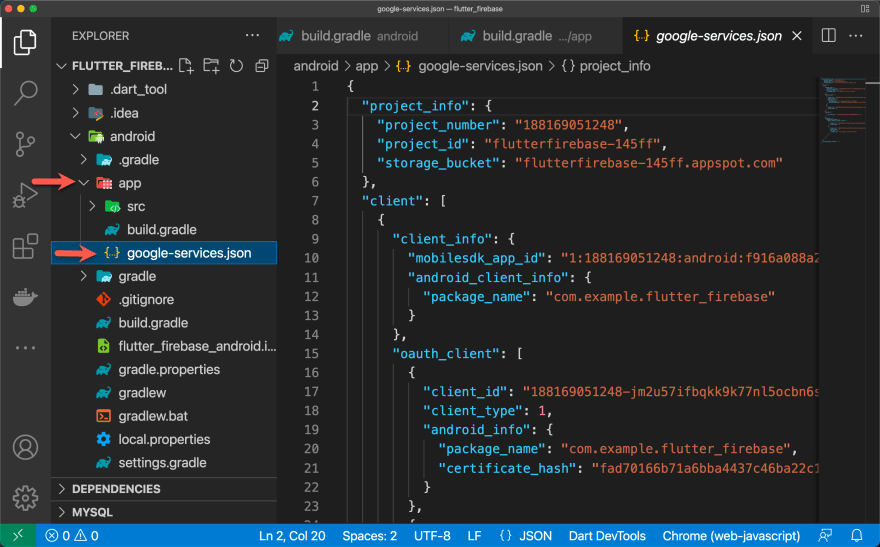Switch to build.gradle android tab
This screenshot has width=880, height=547.
click(x=361, y=36)
